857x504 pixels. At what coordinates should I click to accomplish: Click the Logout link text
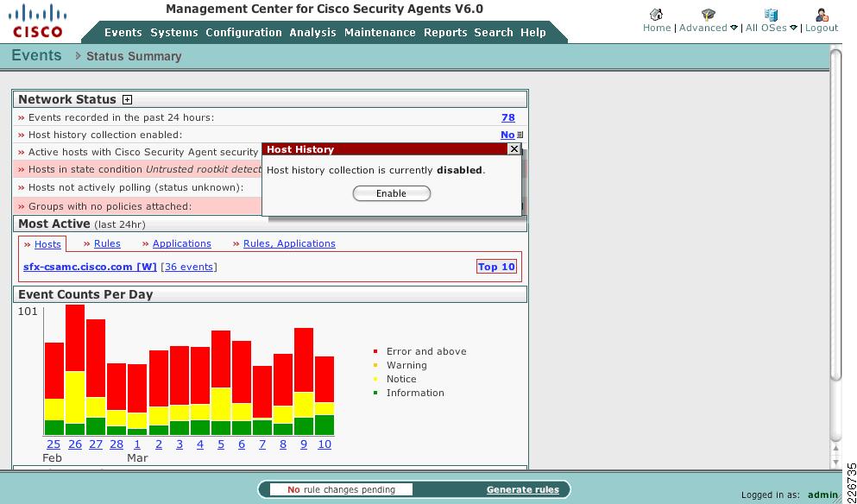pyautogui.click(x=821, y=28)
